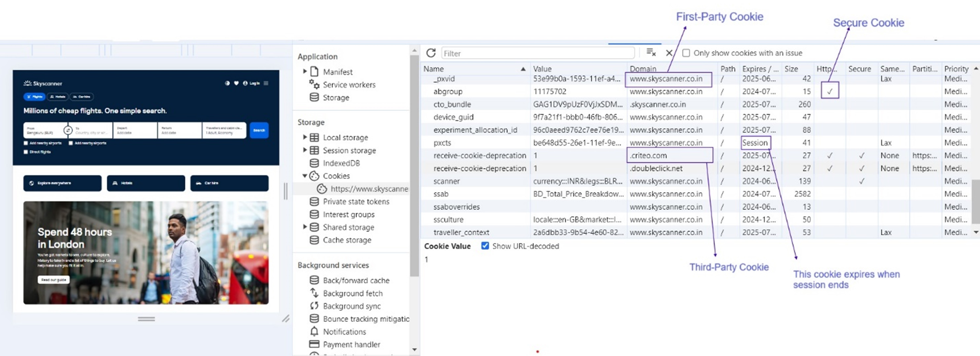Click the blue Search button

coord(259,130)
